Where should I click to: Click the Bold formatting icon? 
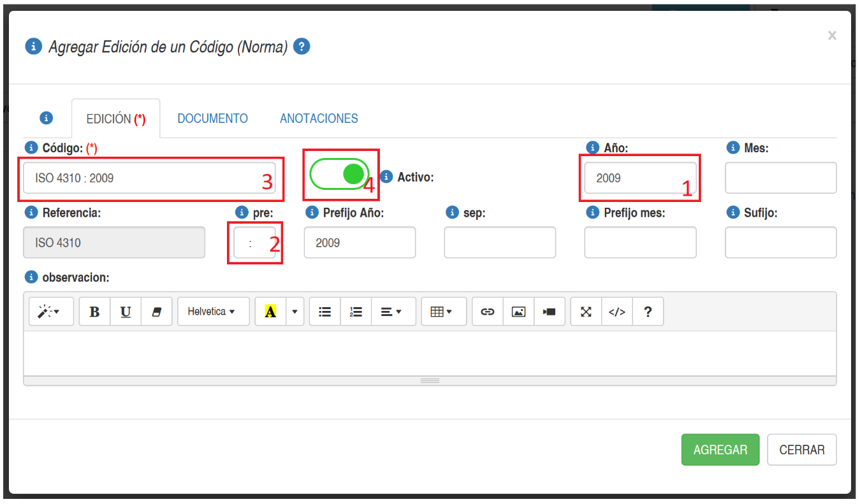(95, 312)
